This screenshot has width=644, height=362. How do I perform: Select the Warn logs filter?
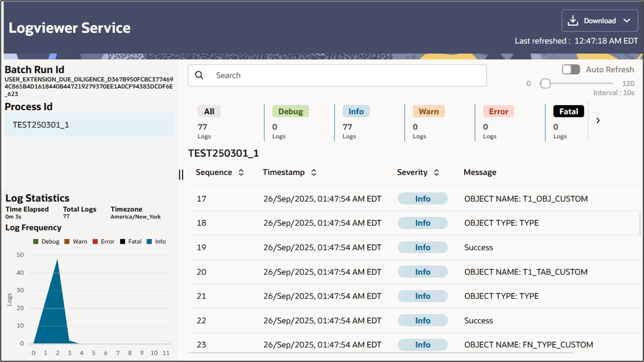(428, 111)
